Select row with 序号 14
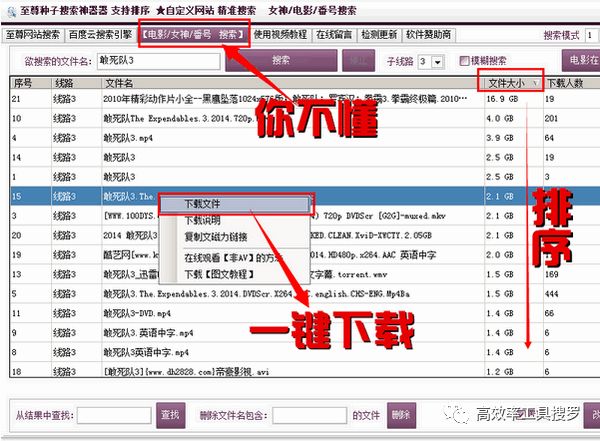This screenshot has height=441, width=600. click(x=305, y=157)
